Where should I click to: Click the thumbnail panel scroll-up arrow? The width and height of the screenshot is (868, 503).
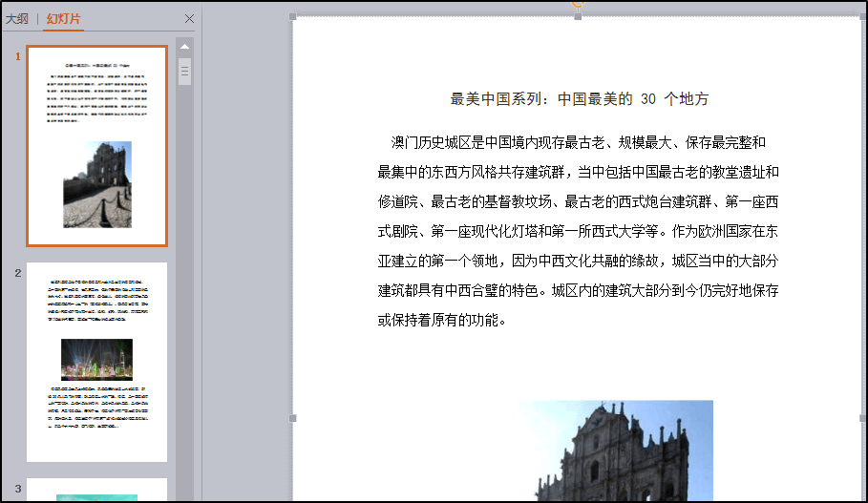(x=184, y=46)
